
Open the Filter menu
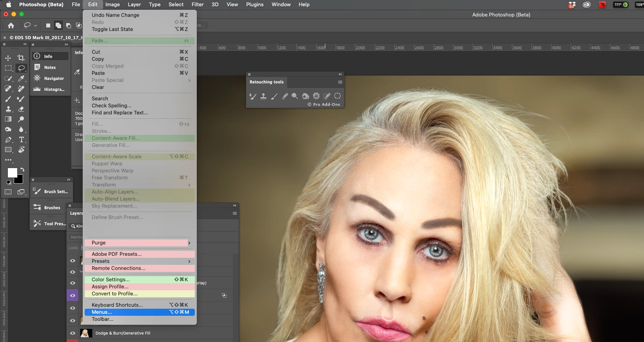(198, 5)
